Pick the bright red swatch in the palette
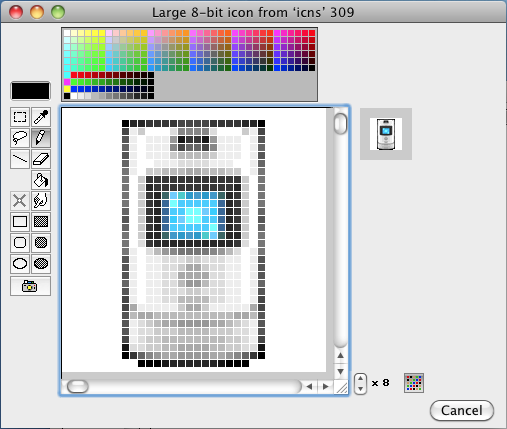The height and width of the screenshot is (429, 507). coord(312,33)
